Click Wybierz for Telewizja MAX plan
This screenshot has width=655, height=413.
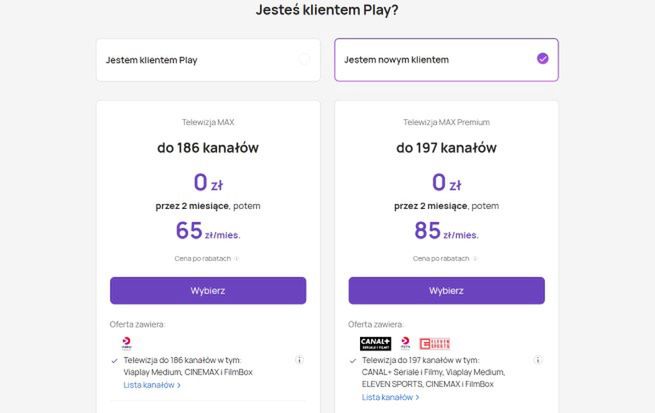point(208,290)
